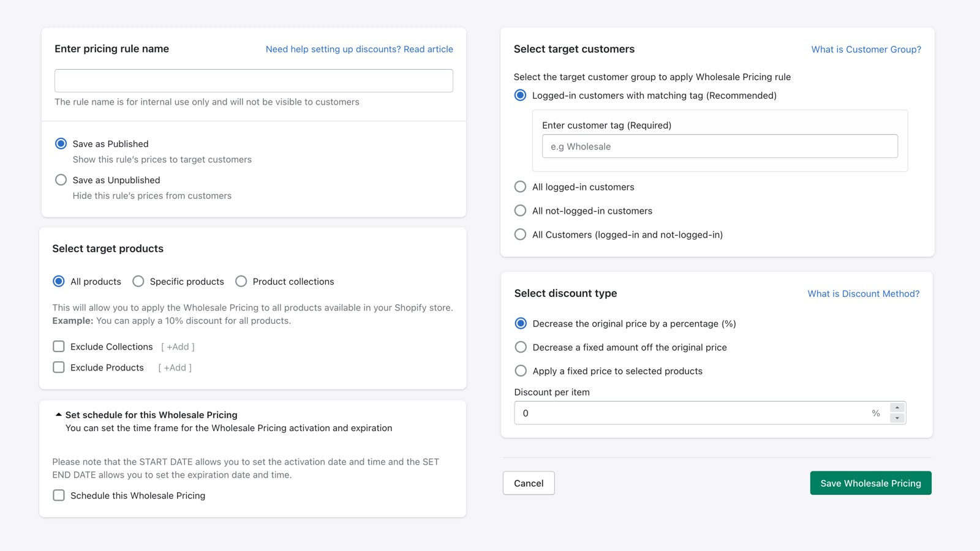Open What is Discount Method link
Image resolution: width=980 pixels, height=551 pixels.
click(x=864, y=294)
